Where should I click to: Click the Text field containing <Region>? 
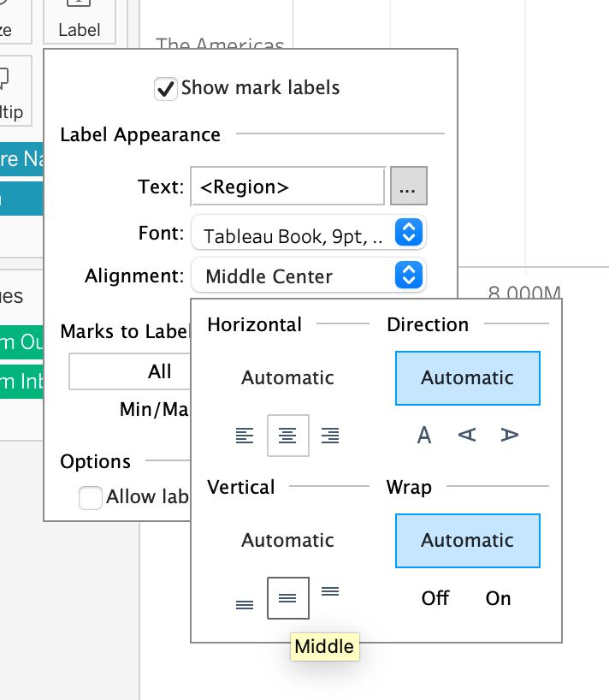[287, 187]
